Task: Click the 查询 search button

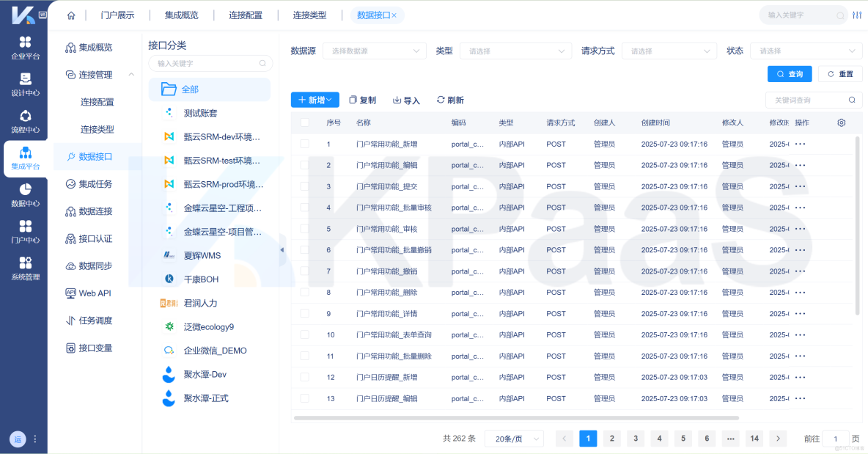Action: 790,74
